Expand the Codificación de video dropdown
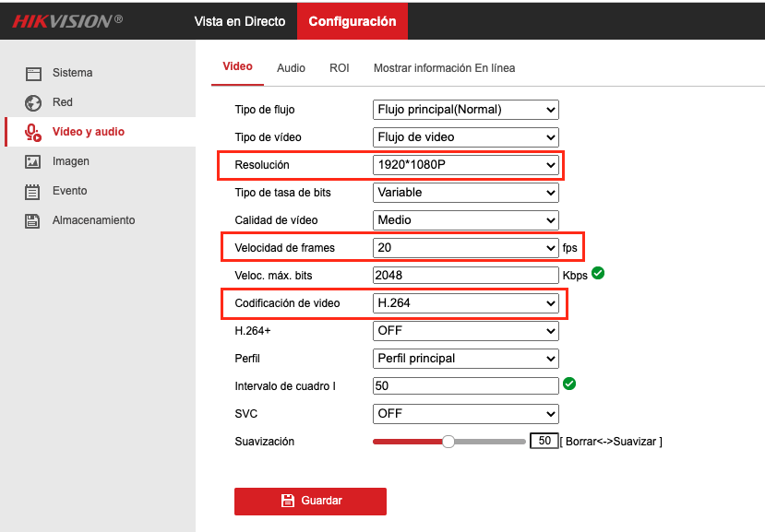 [x=465, y=303]
